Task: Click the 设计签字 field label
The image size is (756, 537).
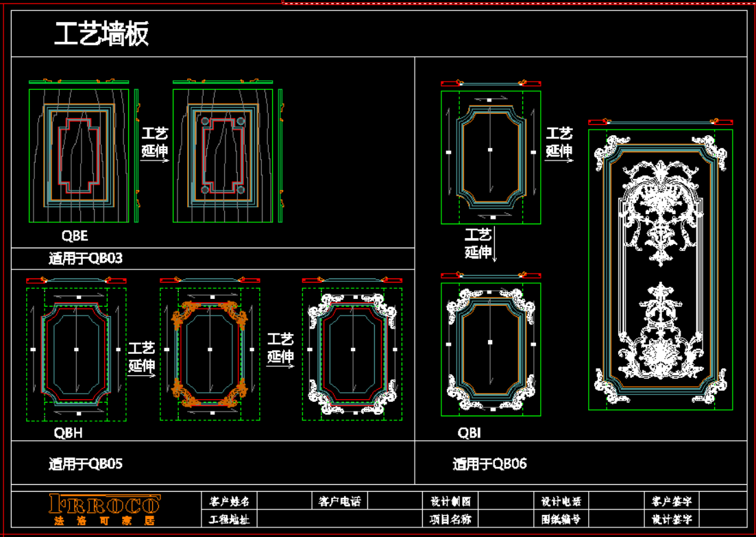Action: (672, 519)
